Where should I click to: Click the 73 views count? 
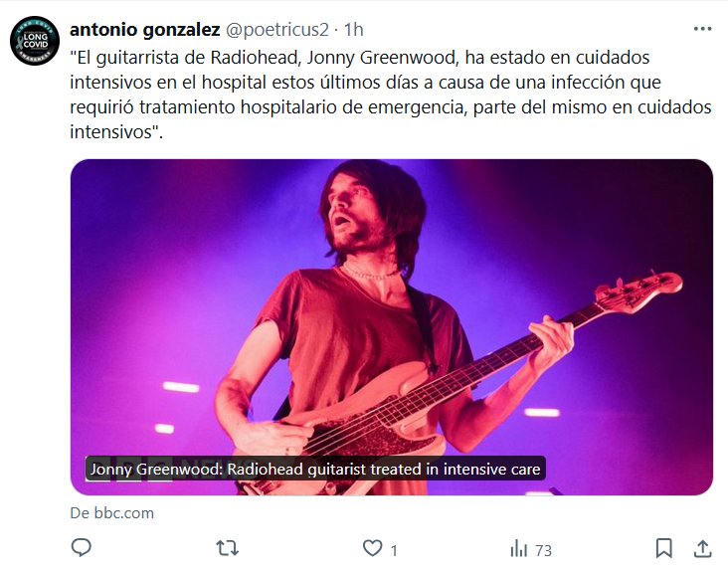(543, 551)
